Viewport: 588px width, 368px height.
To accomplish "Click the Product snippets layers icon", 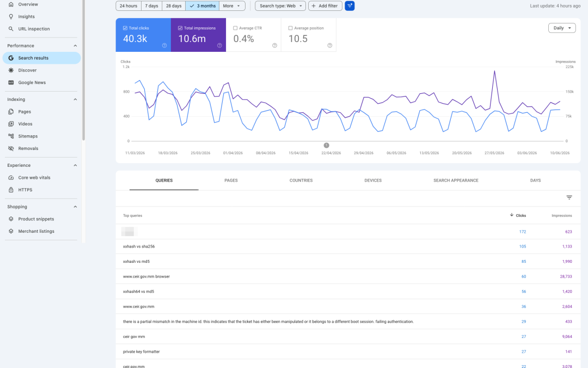I will point(11,219).
